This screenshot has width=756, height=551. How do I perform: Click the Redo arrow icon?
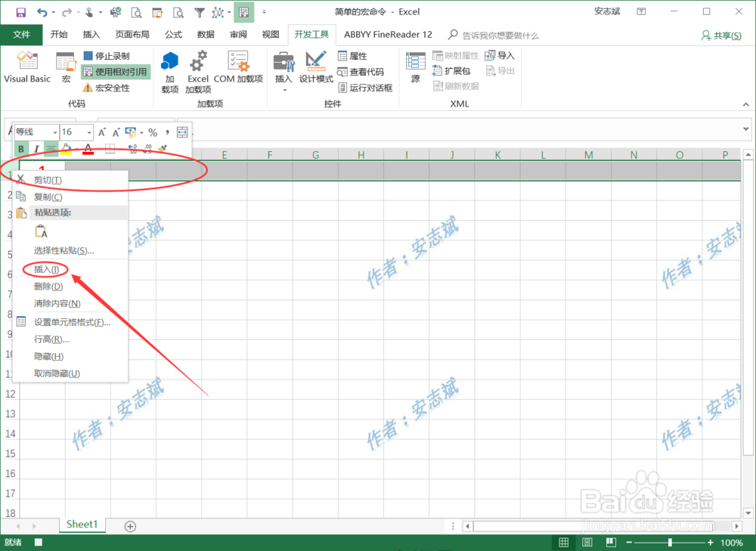coord(67,13)
